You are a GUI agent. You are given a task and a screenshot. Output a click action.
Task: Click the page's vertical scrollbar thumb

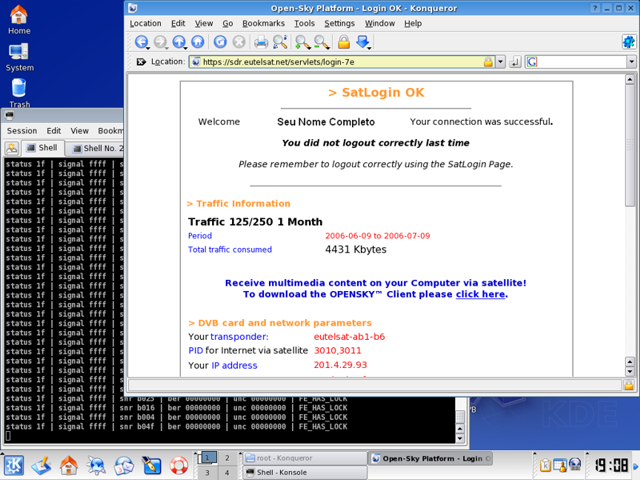[x=630, y=145]
